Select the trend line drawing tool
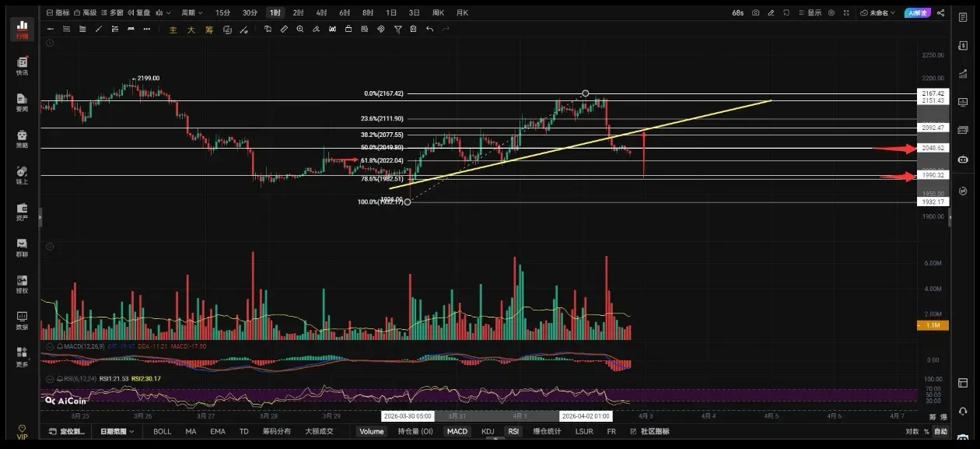The height and width of the screenshot is (449, 980). pos(98,30)
